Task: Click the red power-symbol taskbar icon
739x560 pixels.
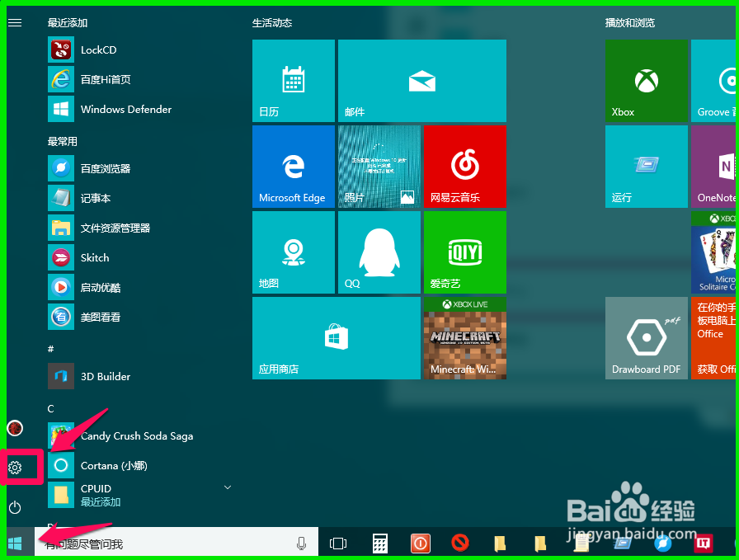Action: (x=420, y=544)
